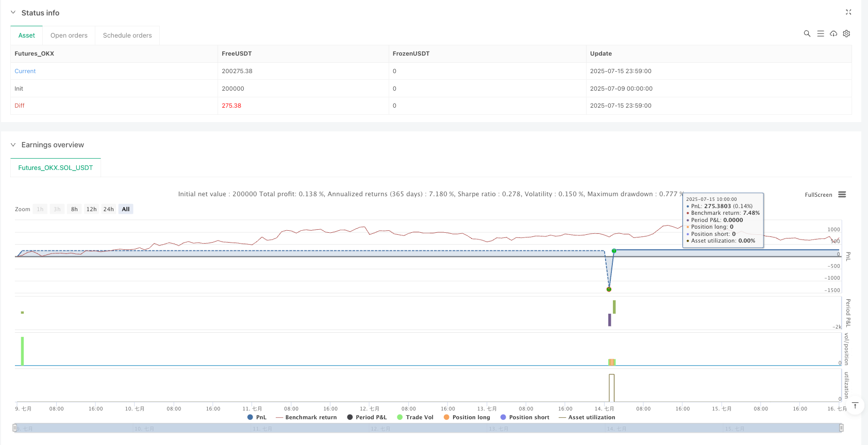Toggle Benchmark return legend item
Viewport: 868px width, 445px height.
click(x=306, y=417)
